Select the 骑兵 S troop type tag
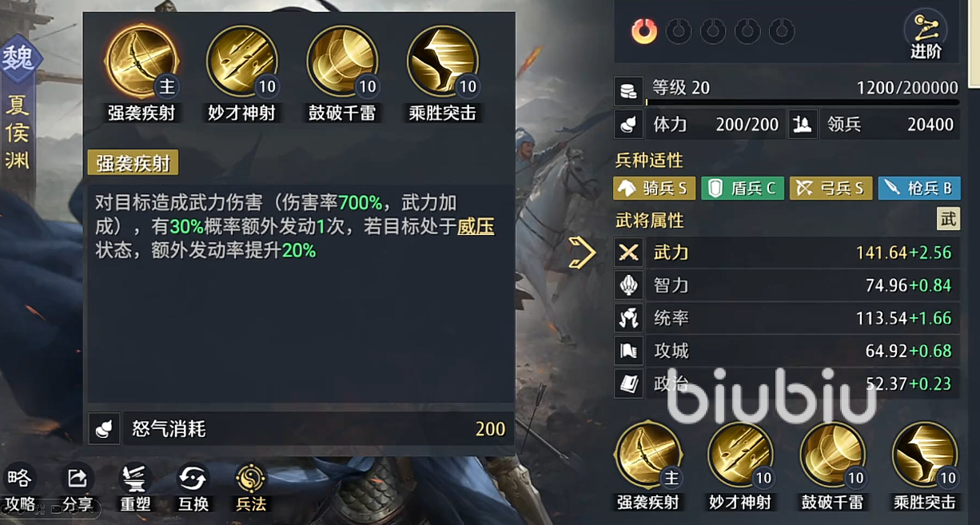Viewport: 980px width, 525px height. coord(654,188)
